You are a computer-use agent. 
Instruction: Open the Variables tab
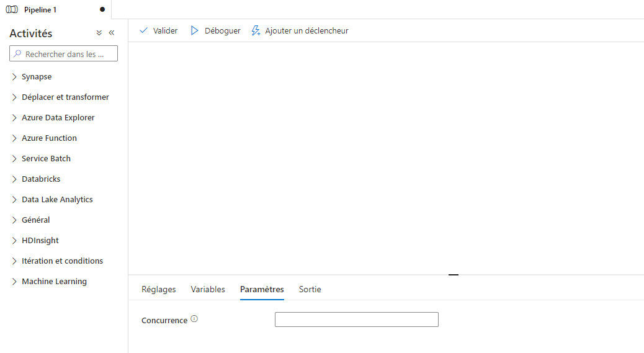(208, 289)
